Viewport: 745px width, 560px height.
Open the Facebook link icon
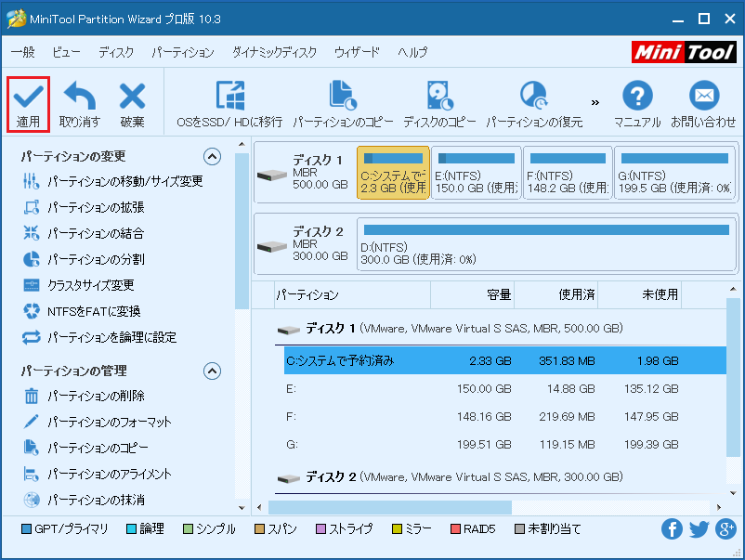[x=672, y=528]
